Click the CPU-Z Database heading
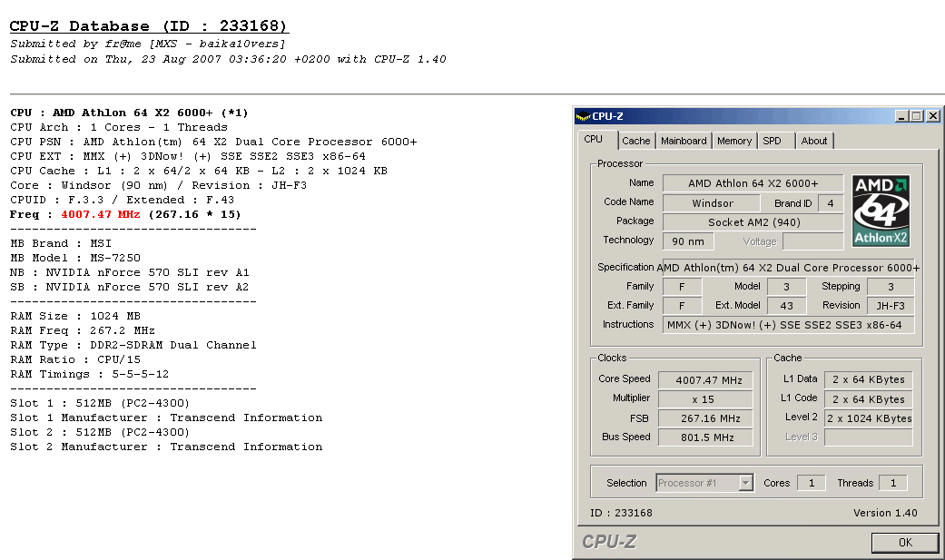The width and height of the screenshot is (945, 560). [149, 26]
